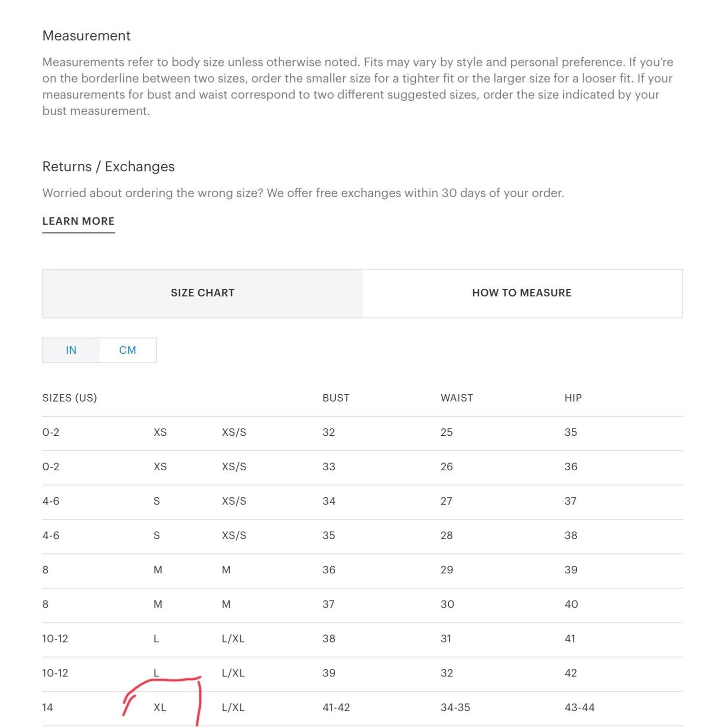
Task: Toggle units to CM
Action: point(127,350)
